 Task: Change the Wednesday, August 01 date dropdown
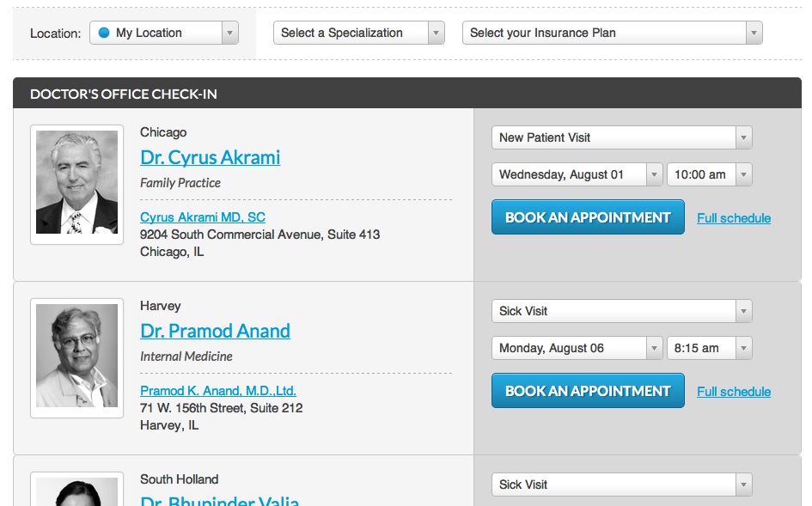(577, 174)
